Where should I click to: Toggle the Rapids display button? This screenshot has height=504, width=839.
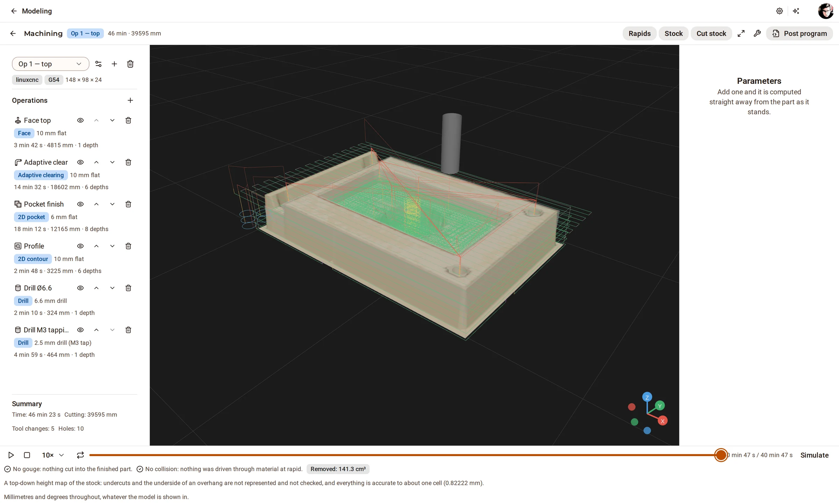pos(639,34)
